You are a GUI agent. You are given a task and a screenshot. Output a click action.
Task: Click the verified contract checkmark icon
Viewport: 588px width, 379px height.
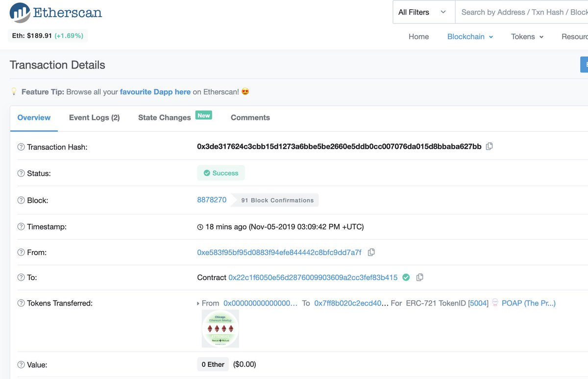pyautogui.click(x=406, y=277)
